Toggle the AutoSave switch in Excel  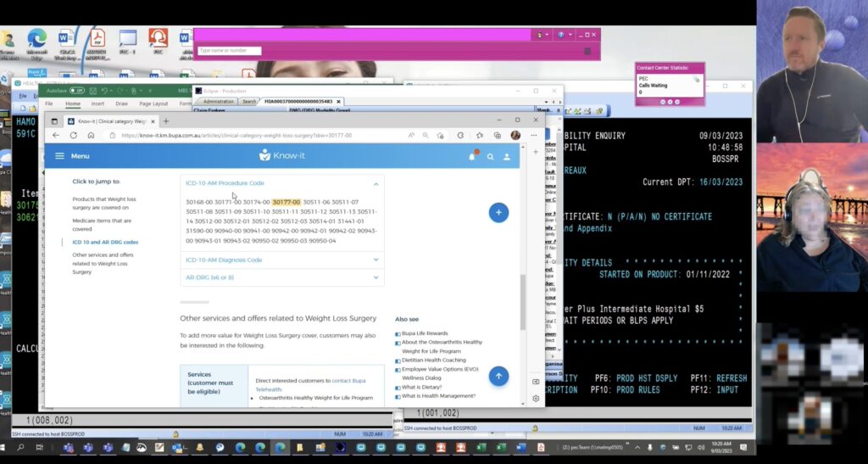click(77, 90)
